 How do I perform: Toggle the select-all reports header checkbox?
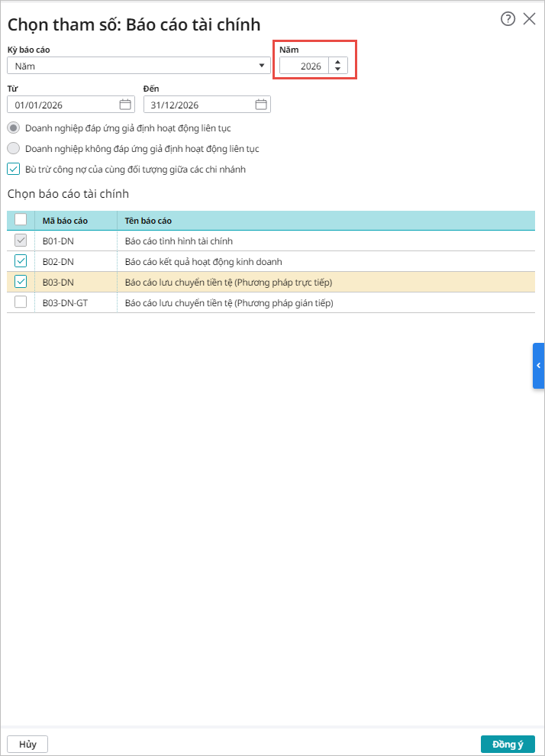(21, 220)
